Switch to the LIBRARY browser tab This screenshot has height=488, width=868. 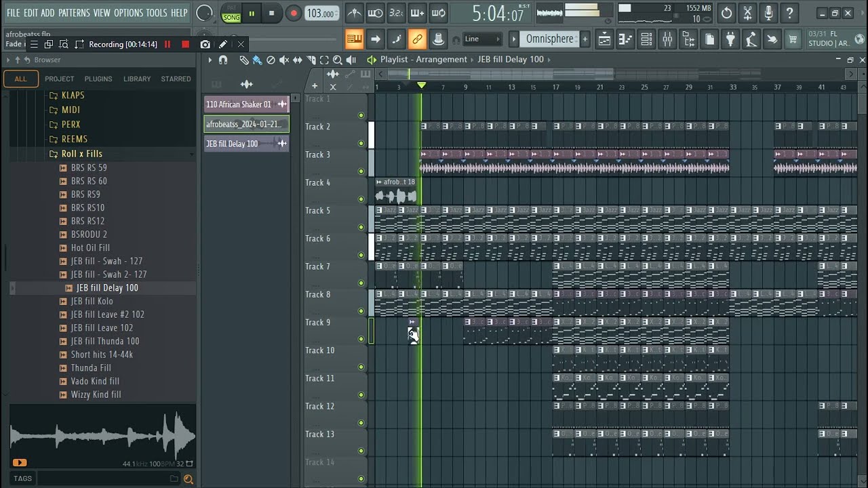[x=137, y=79]
